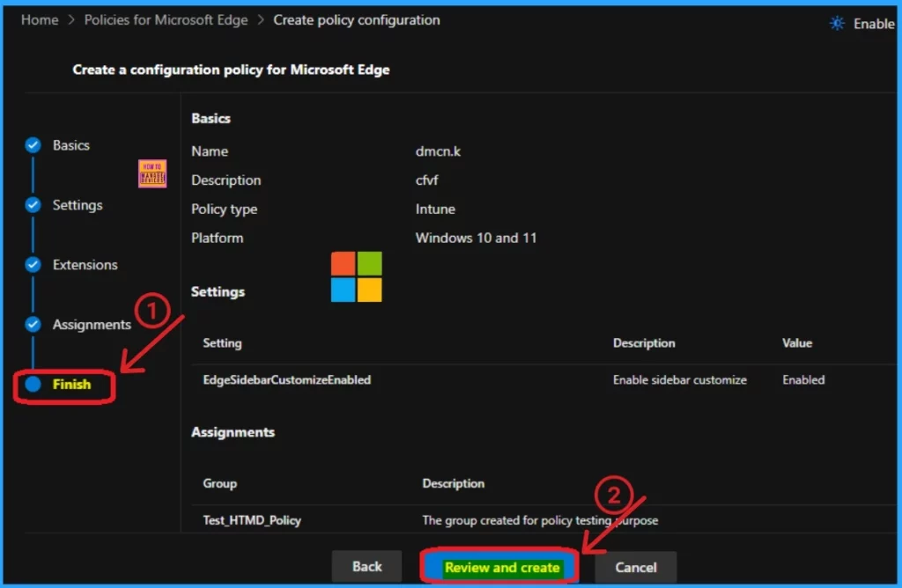Click the Setting column header

[x=222, y=343]
